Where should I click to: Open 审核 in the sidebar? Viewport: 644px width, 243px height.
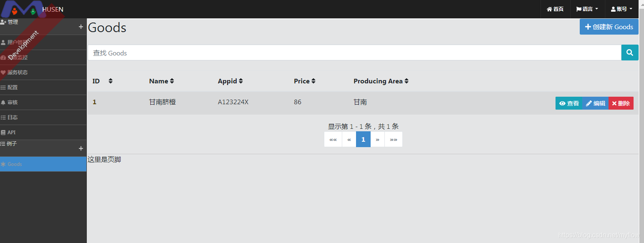pos(43,103)
